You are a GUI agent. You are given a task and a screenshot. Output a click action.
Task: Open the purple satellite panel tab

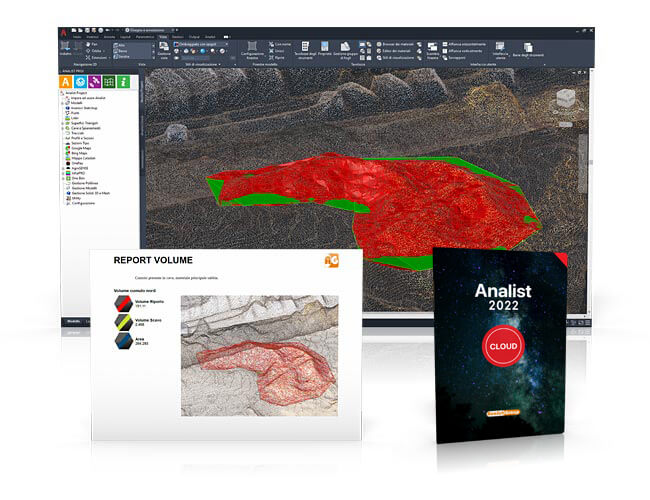click(x=95, y=81)
